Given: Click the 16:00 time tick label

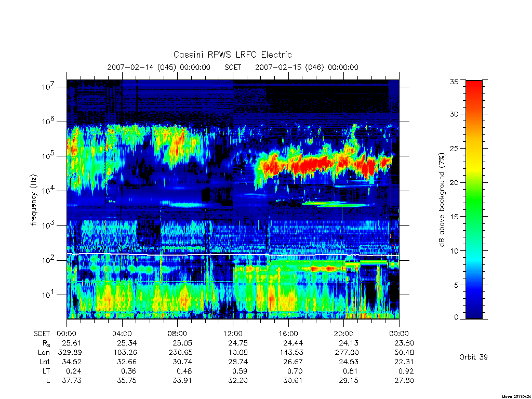Looking at the screenshot, I should coord(288,334).
